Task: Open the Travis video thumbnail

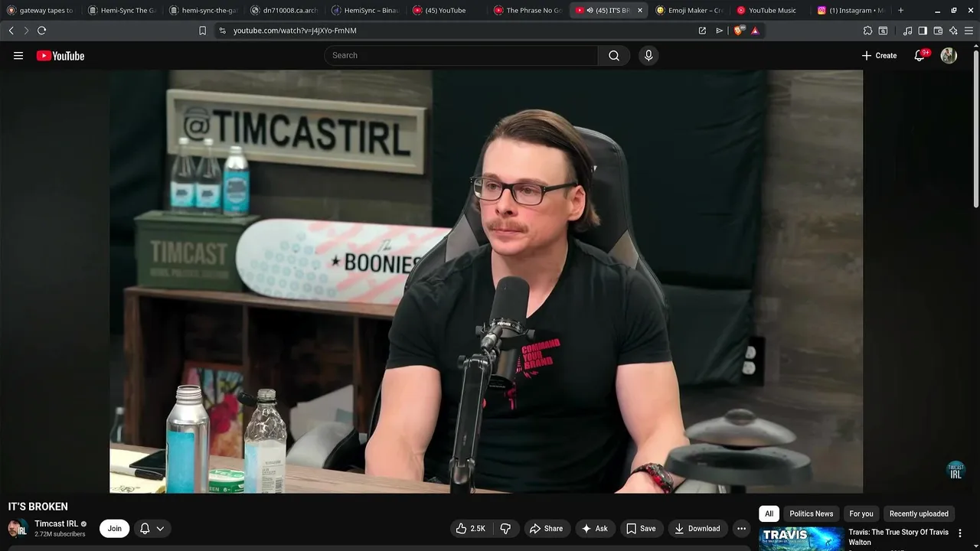Action: [801, 539]
